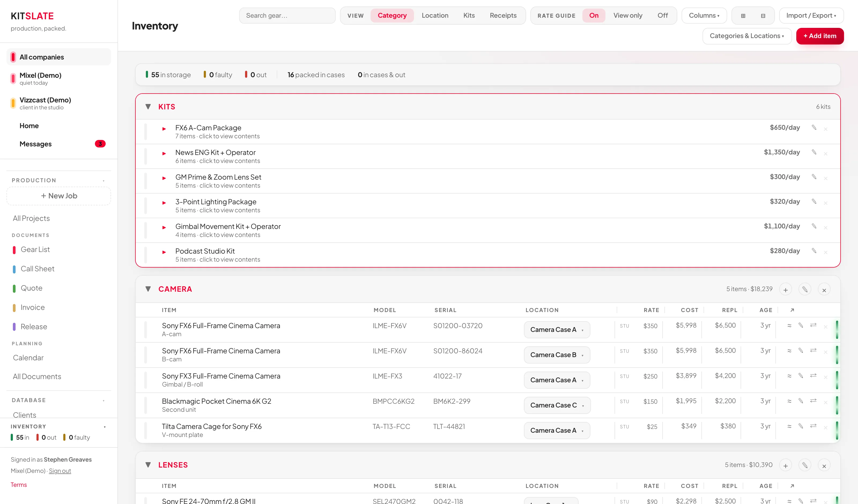Turn Rate Guide Off

[x=663, y=16]
